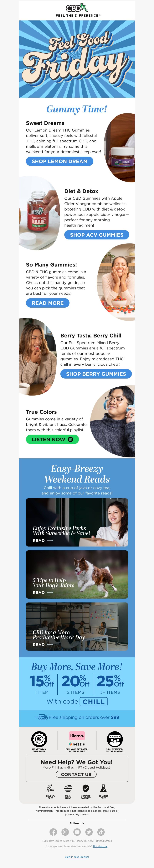The height and width of the screenshot is (868, 154).
Task: Open the Twitter social icon
Action: point(89,832)
